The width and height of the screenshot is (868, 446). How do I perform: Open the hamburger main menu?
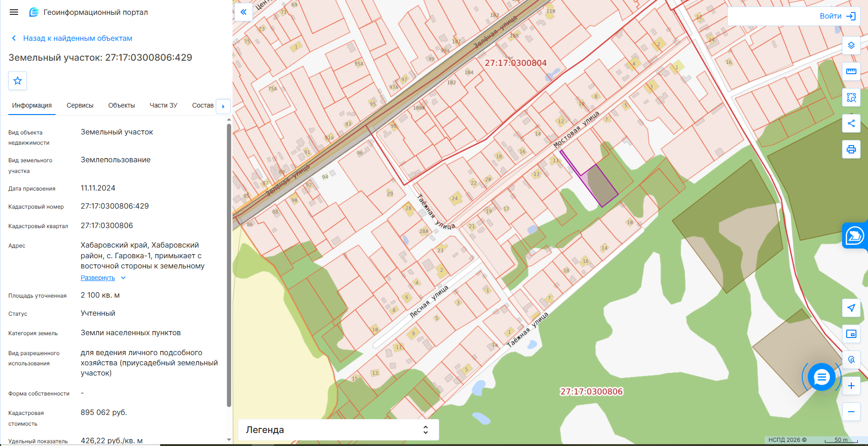[14, 12]
